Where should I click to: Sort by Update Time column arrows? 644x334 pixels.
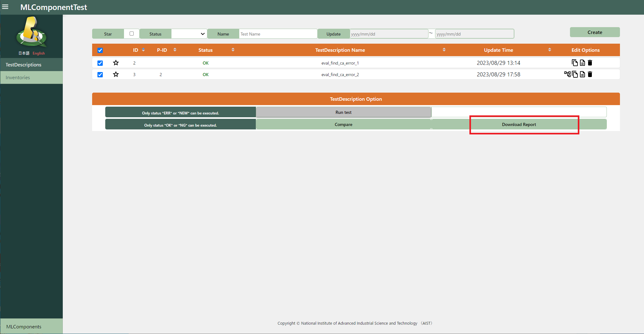[549, 50]
